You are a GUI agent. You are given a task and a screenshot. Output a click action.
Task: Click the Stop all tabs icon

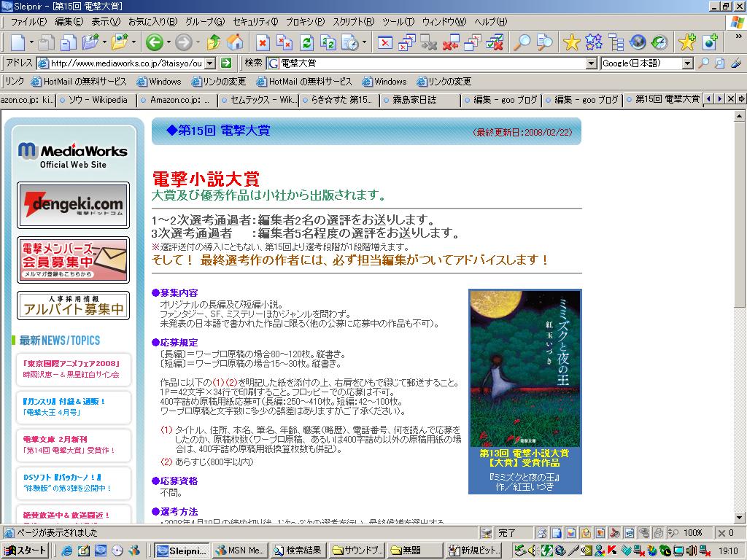pyautogui.click(x=285, y=42)
